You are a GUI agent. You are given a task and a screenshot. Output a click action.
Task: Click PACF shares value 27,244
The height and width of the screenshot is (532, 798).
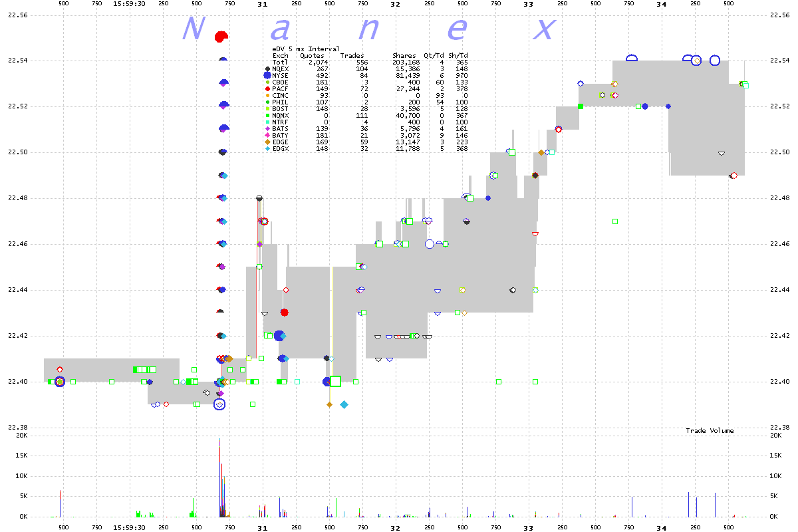click(408, 88)
